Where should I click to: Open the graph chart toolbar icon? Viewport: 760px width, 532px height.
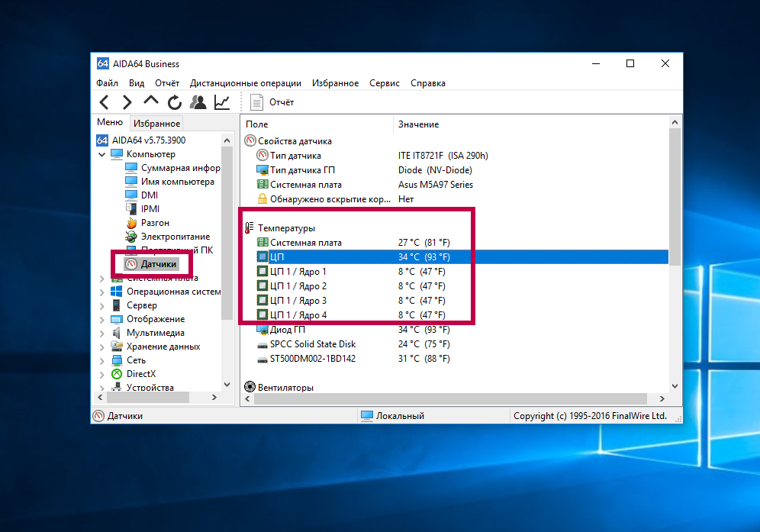pos(222,102)
